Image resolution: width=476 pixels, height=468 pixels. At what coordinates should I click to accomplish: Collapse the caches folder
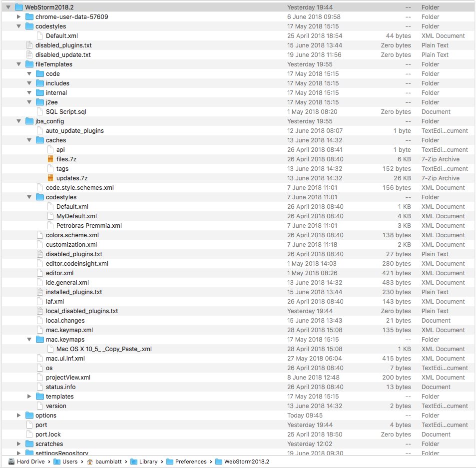click(29, 140)
